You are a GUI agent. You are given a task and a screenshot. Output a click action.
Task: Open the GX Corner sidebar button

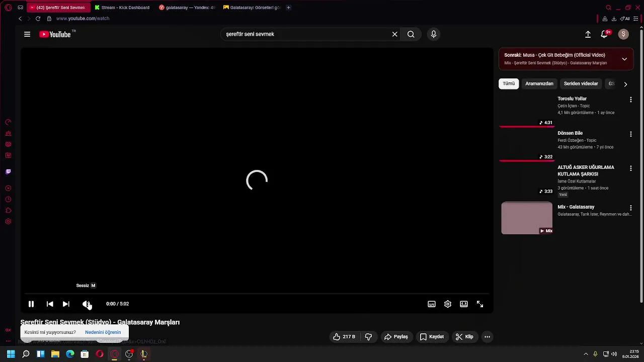coord(8,330)
